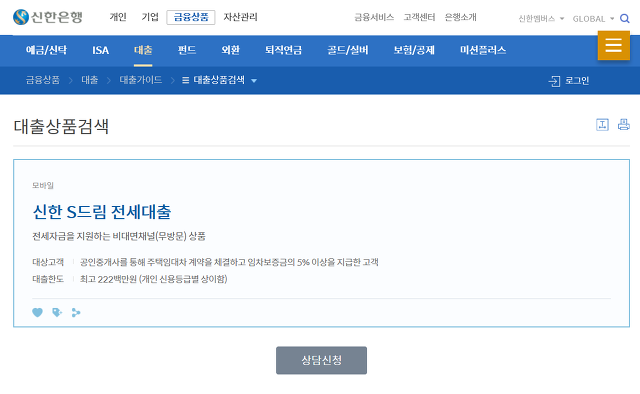Go to the 골드/실버 tab
Image resolution: width=640 pixels, height=394 pixels.
pyautogui.click(x=348, y=50)
